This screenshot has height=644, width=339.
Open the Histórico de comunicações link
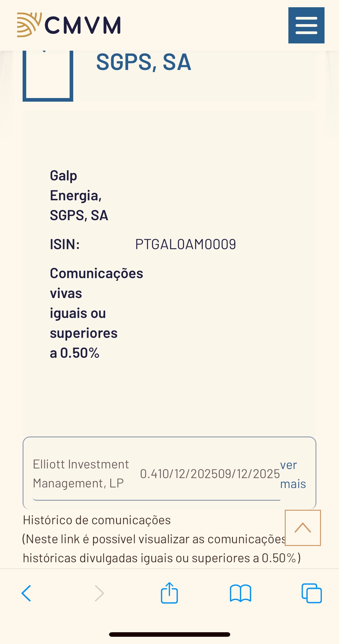[x=97, y=520]
